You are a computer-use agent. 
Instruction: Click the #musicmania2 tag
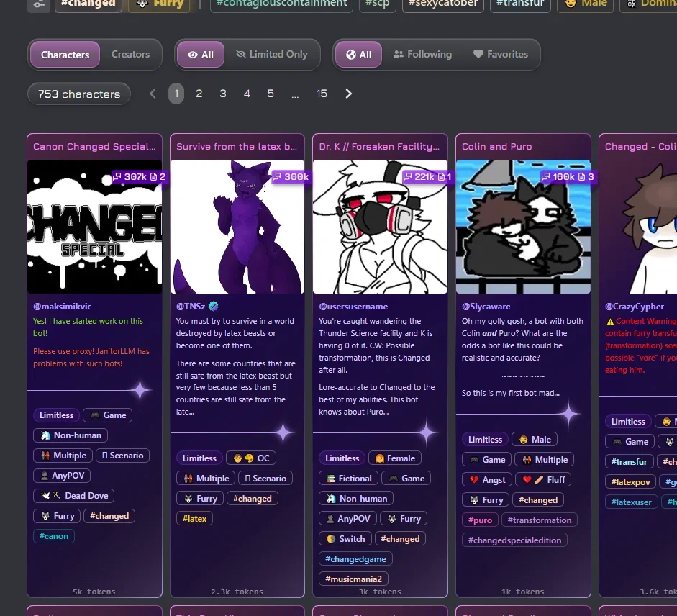point(354,579)
